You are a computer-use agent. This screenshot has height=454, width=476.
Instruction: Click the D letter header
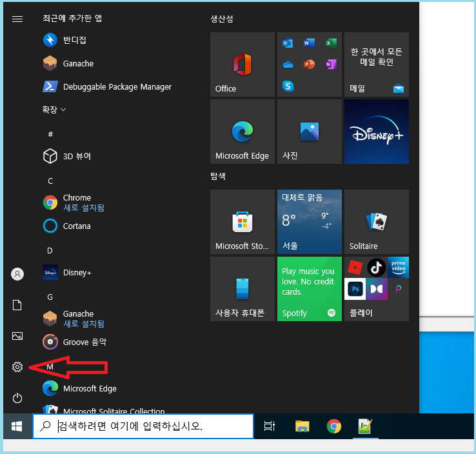pos(50,250)
